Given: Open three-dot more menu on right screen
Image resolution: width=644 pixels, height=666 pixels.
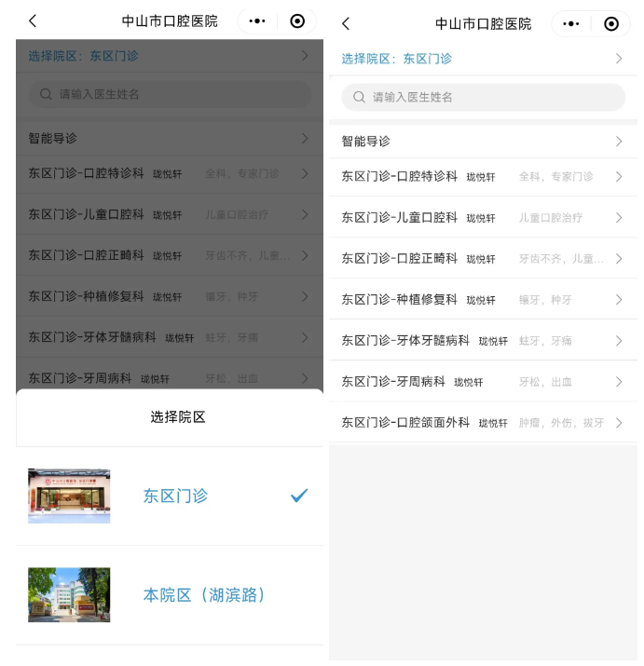Looking at the screenshot, I should tap(571, 24).
